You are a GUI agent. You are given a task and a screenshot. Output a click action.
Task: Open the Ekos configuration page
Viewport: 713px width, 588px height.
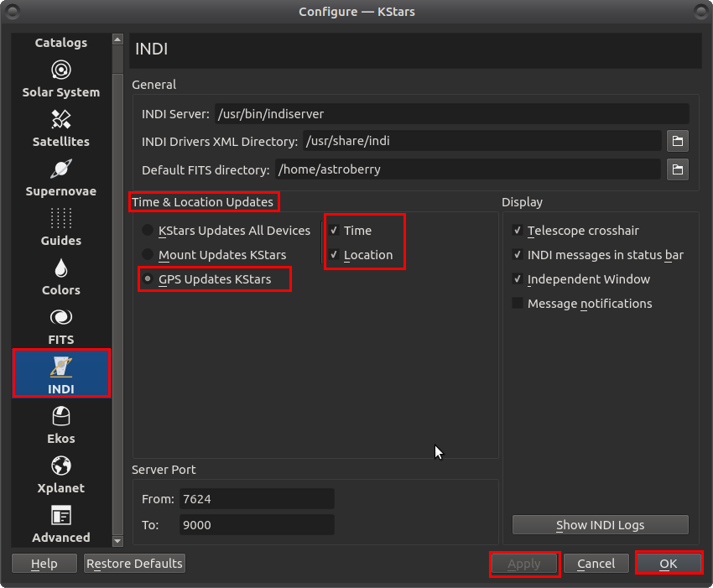point(60,426)
